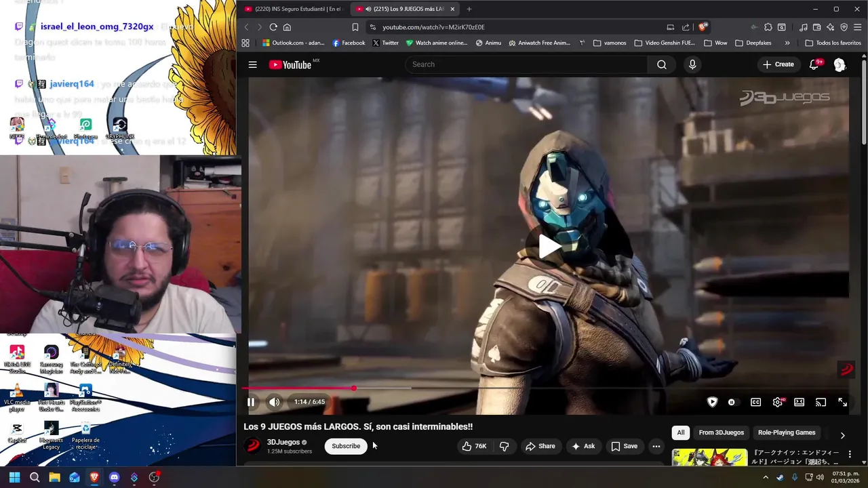Click the shield play icon in player controls
The width and height of the screenshot is (868, 488).
click(x=712, y=402)
